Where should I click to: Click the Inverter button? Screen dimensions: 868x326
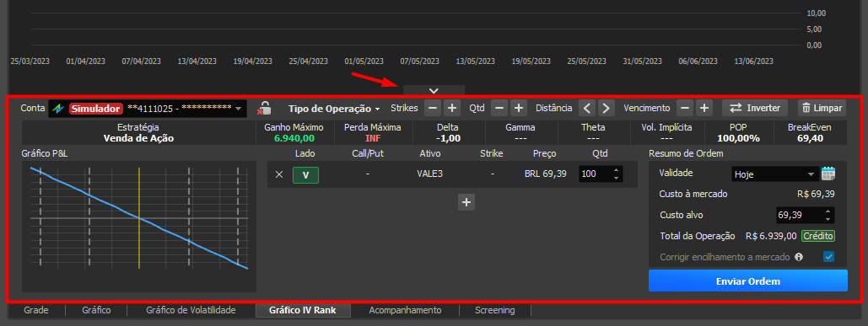[x=754, y=109]
